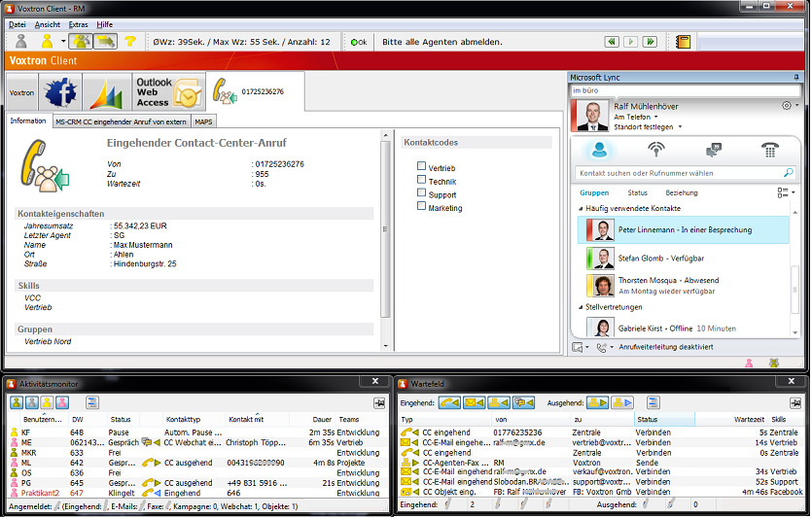Open the Lync phone dial pad icon
This screenshot has height=518, width=812.
click(x=770, y=150)
